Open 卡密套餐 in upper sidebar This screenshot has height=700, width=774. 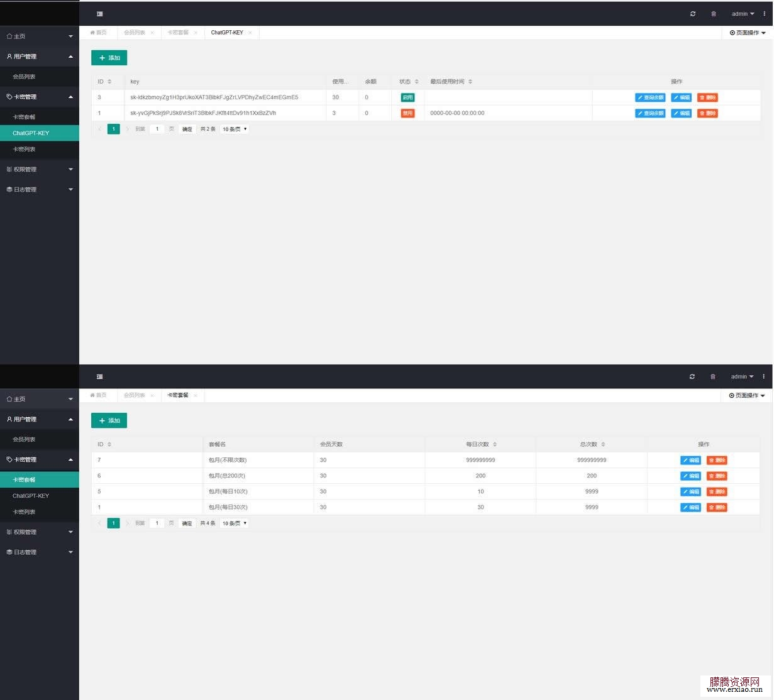coord(40,117)
